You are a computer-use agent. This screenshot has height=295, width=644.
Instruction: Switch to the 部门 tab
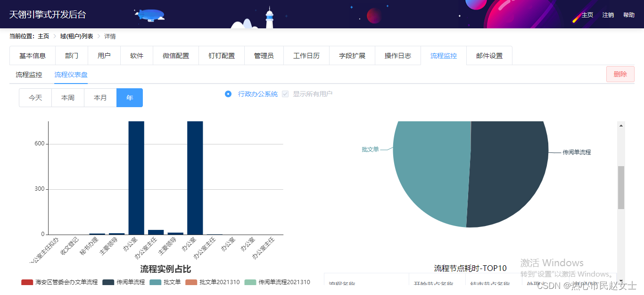(72, 56)
